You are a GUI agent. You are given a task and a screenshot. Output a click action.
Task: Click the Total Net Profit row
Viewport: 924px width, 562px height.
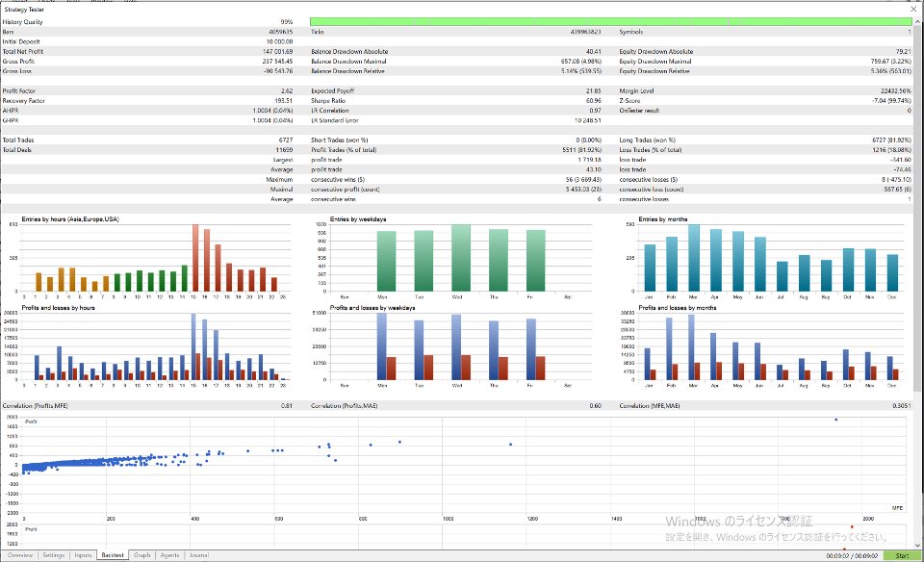[x=147, y=51]
